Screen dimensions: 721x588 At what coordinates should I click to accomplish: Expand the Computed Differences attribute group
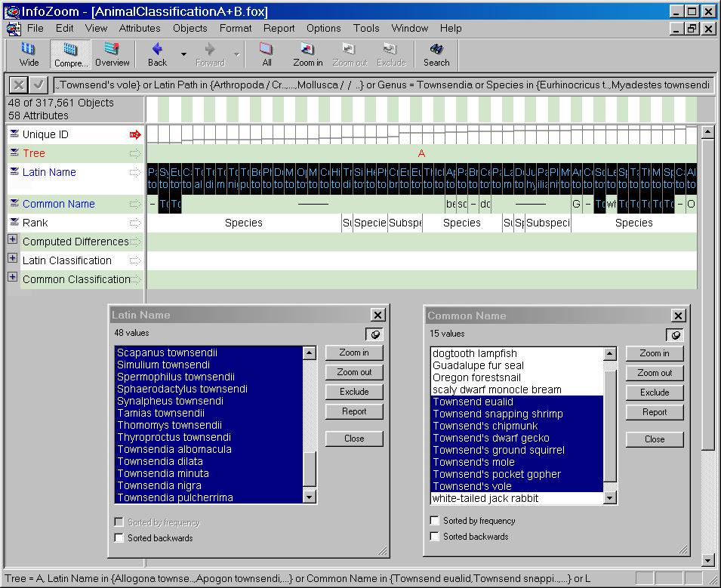13,240
